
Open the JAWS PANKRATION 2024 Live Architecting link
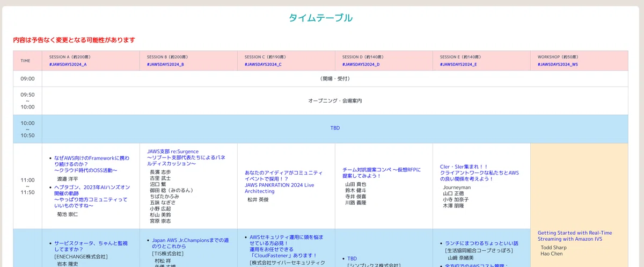pos(284,182)
